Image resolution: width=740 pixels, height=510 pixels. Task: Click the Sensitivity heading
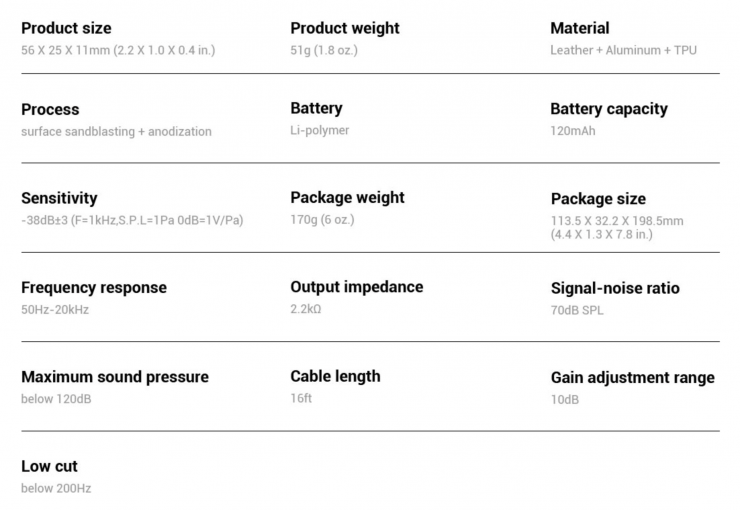[x=59, y=198]
